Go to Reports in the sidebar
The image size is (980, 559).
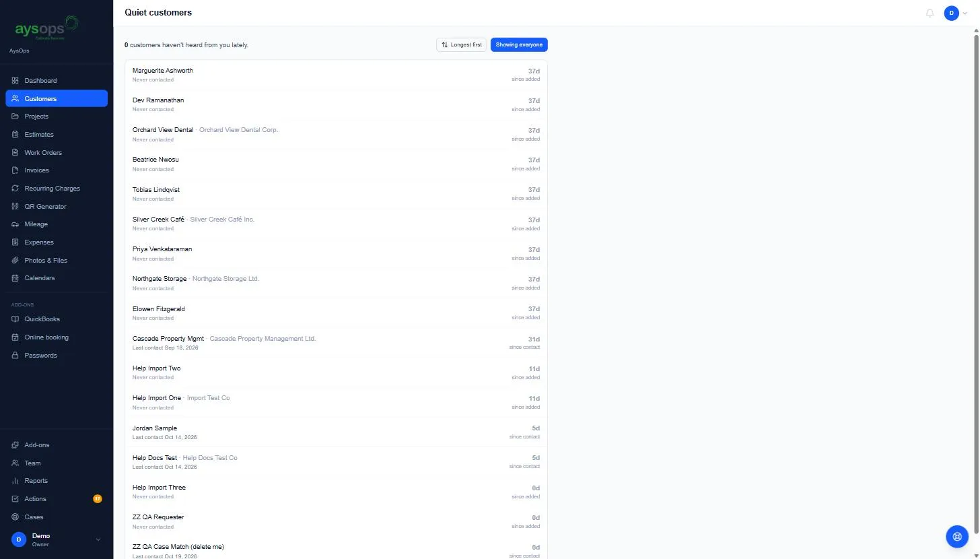(57, 481)
